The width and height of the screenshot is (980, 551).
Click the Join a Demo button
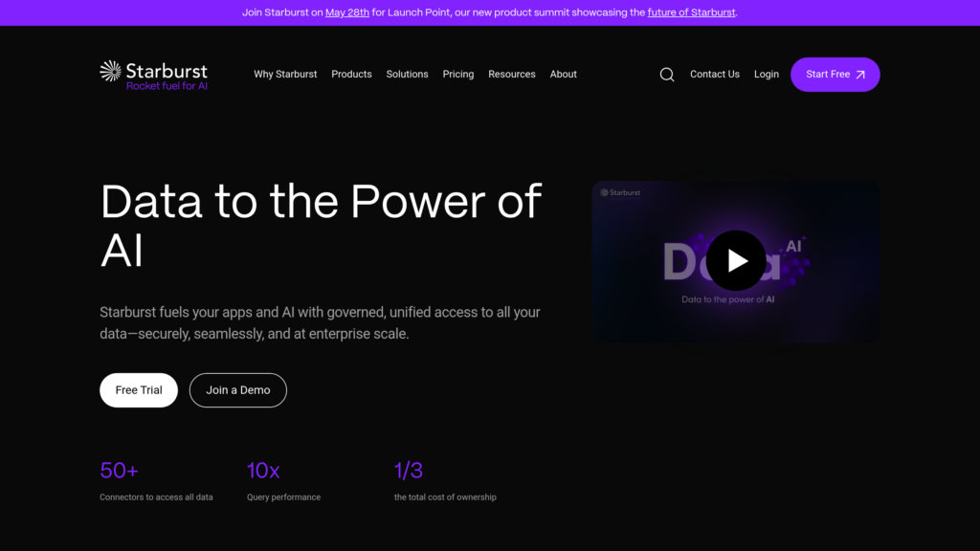tap(238, 390)
